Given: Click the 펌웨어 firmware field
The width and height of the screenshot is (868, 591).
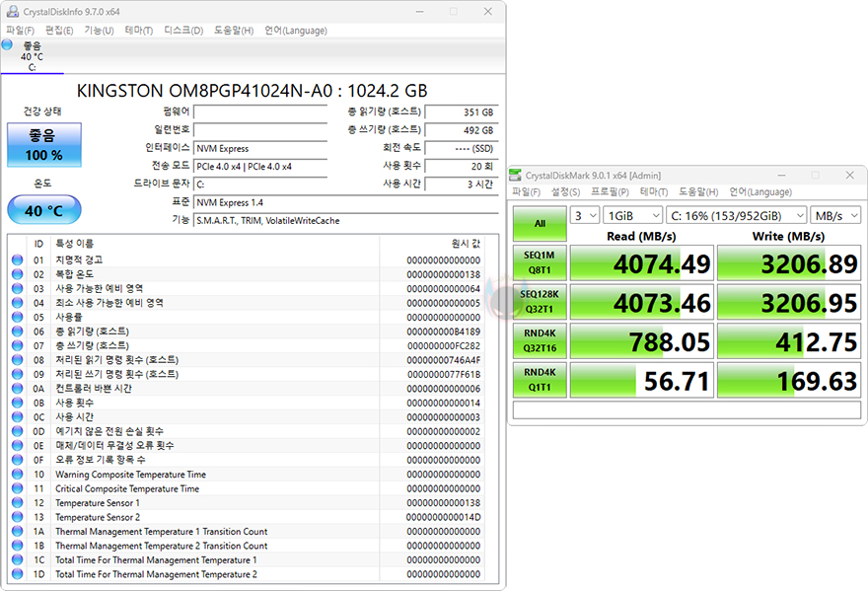Looking at the screenshot, I should click(x=260, y=112).
